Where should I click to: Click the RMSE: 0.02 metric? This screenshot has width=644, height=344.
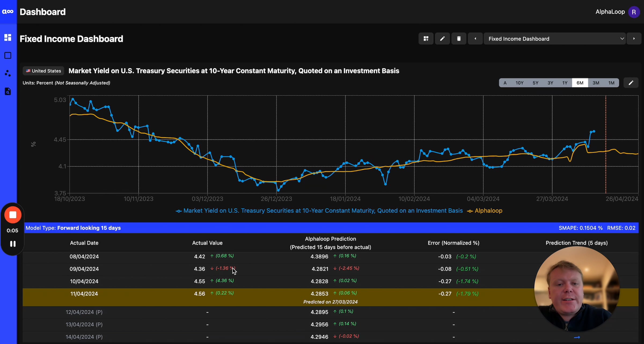(621, 228)
